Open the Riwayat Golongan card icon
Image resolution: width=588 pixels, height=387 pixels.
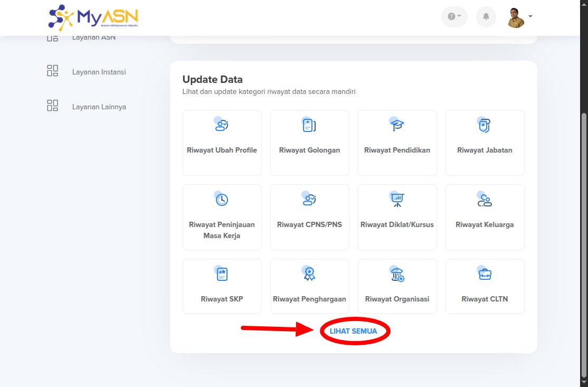coord(309,125)
